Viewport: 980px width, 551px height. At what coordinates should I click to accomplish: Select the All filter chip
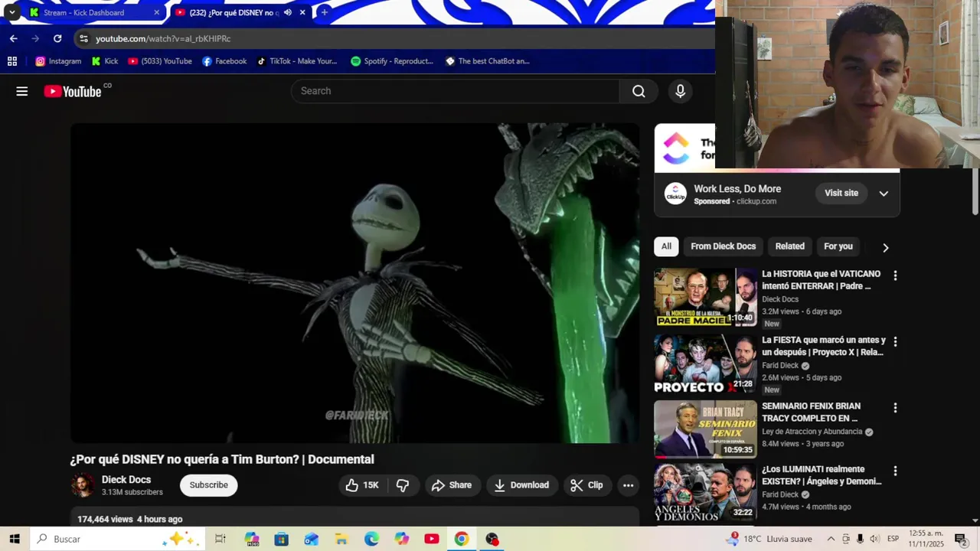666,246
